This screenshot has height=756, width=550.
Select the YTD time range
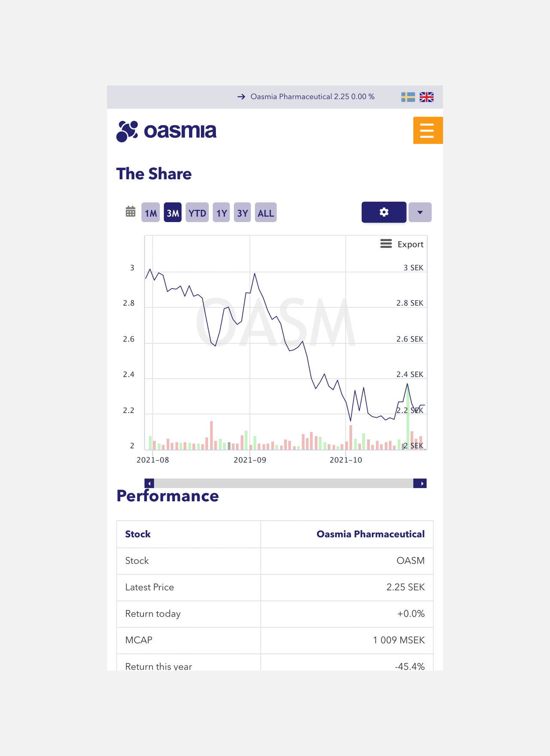pos(197,213)
